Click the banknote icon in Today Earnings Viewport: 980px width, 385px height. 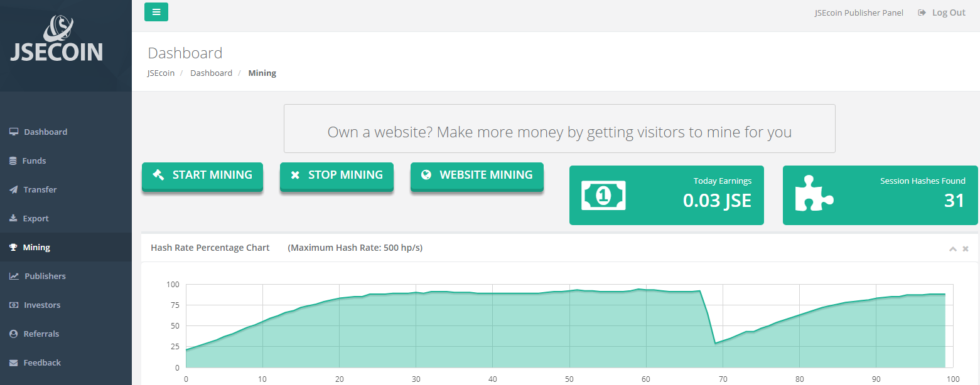click(x=603, y=195)
